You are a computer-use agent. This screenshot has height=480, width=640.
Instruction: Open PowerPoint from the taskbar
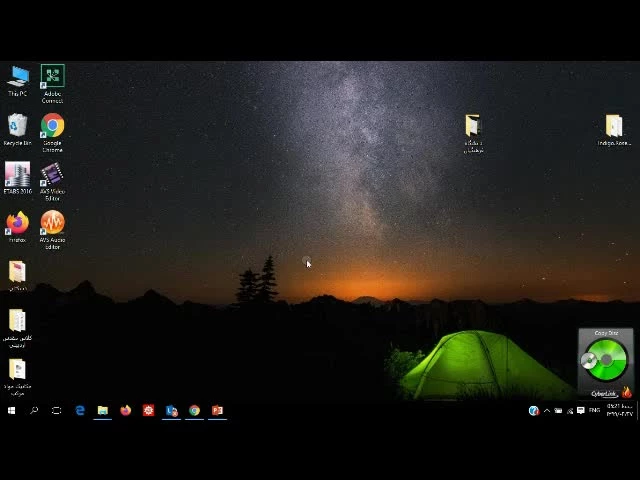click(217, 410)
